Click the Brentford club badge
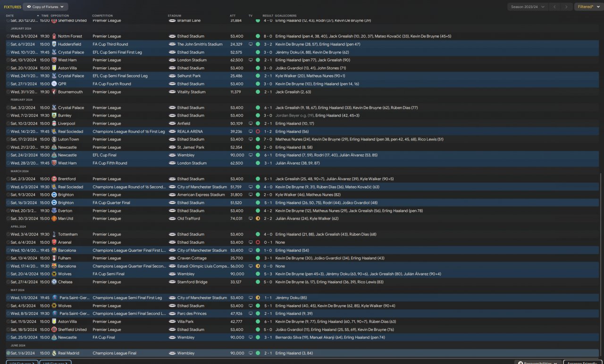 (x=54, y=179)
